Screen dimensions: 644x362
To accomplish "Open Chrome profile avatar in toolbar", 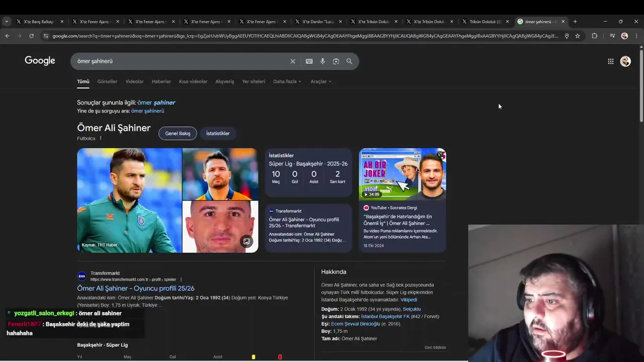I will coord(624,36).
